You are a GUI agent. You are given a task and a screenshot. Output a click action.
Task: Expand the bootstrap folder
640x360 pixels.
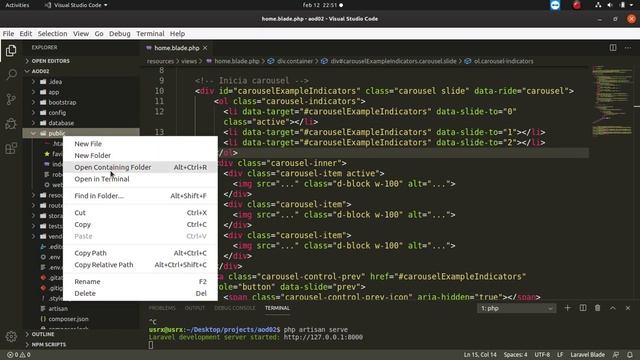pos(62,102)
